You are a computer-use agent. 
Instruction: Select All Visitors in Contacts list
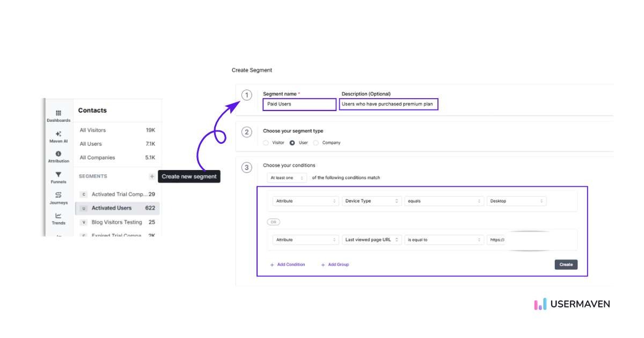93,130
